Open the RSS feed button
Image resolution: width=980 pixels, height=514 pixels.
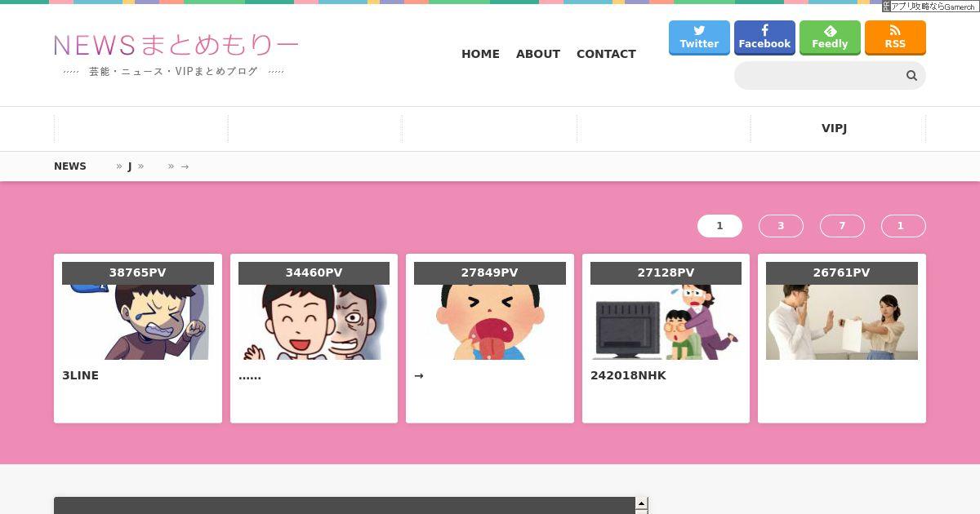coord(895,38)
